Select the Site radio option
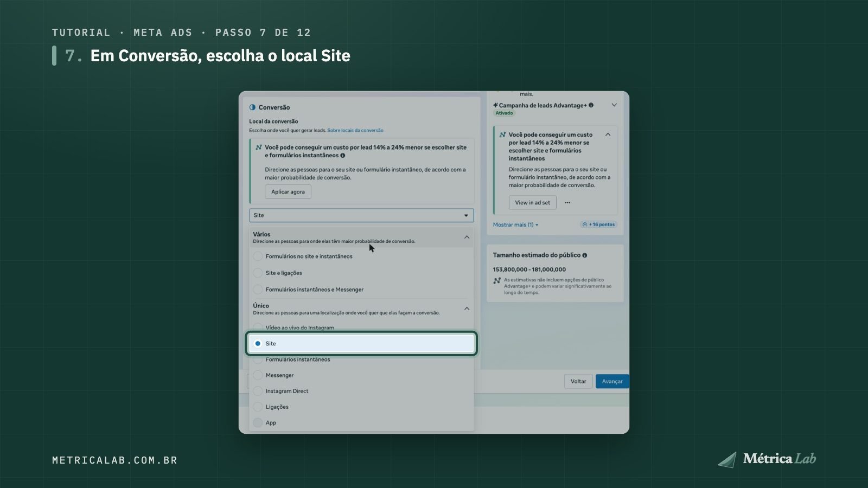Screen dimensions: 868x488 tap(361, 344)
